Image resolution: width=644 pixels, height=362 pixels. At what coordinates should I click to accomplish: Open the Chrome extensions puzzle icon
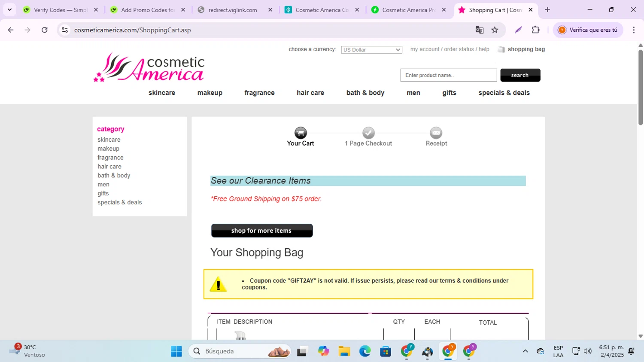[x=535, y=30]
